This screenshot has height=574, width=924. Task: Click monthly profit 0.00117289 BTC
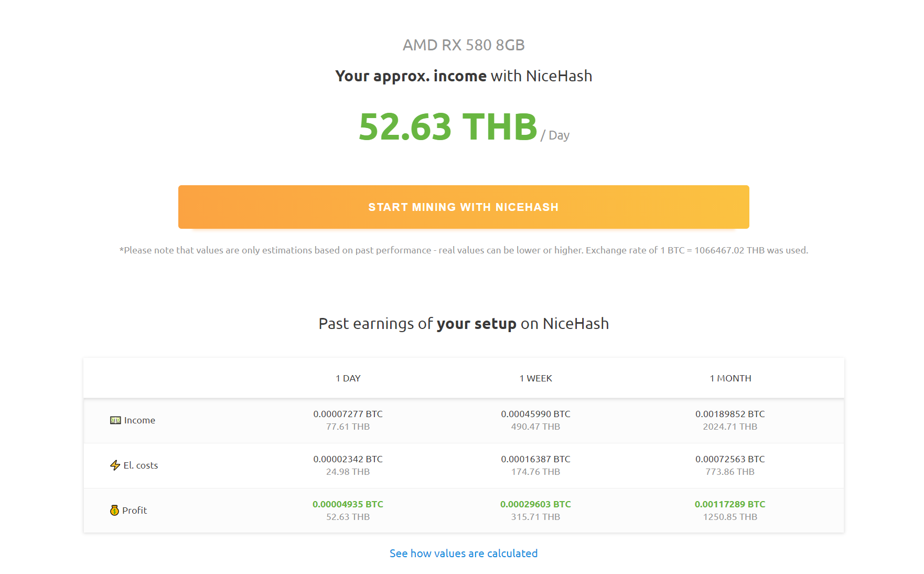(730, 504)
